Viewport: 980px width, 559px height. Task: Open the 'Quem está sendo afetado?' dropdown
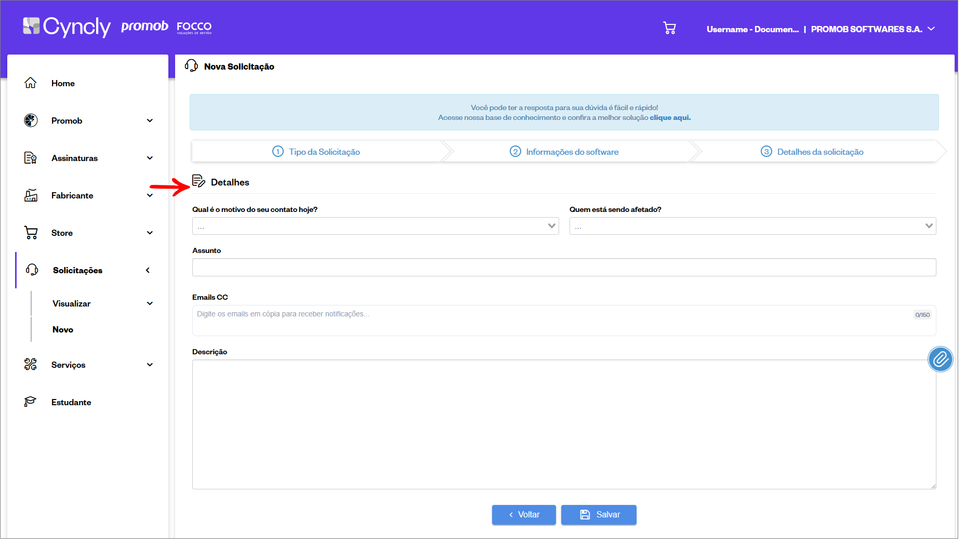[x=752, y=226]
